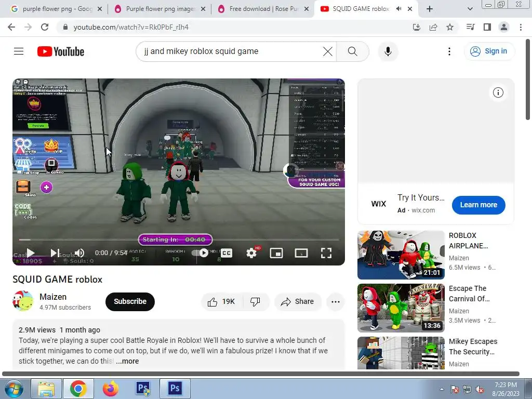The image size is (532, 399).
Task: Open a new browser tab
Action: pos(430,9)
